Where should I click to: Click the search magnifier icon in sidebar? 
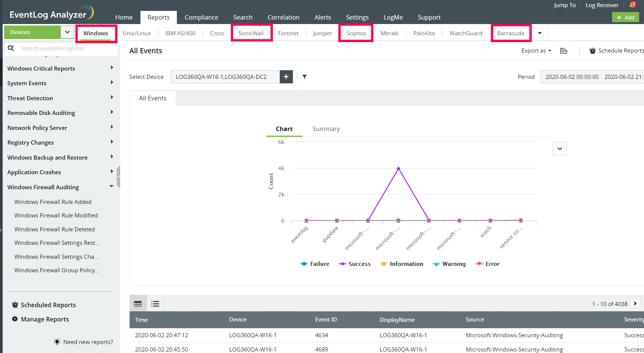pyautogui.click(x=11, y=48)
